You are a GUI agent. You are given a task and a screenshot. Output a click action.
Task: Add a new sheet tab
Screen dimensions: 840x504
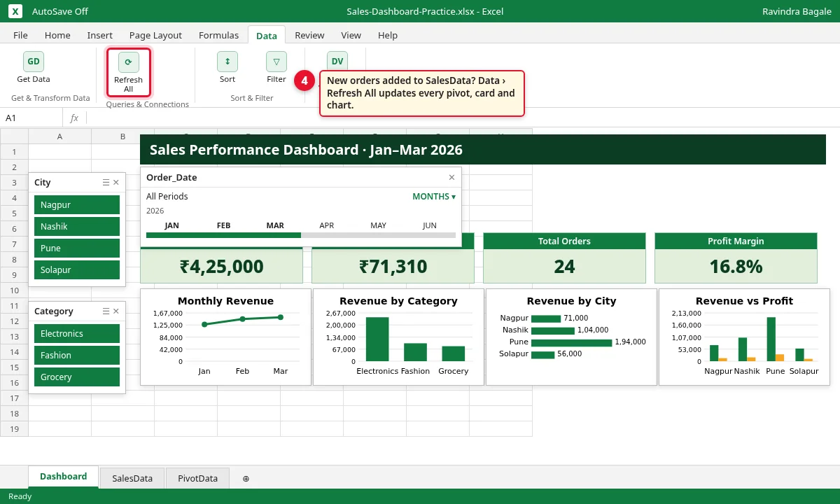click(x=246, y=478)
